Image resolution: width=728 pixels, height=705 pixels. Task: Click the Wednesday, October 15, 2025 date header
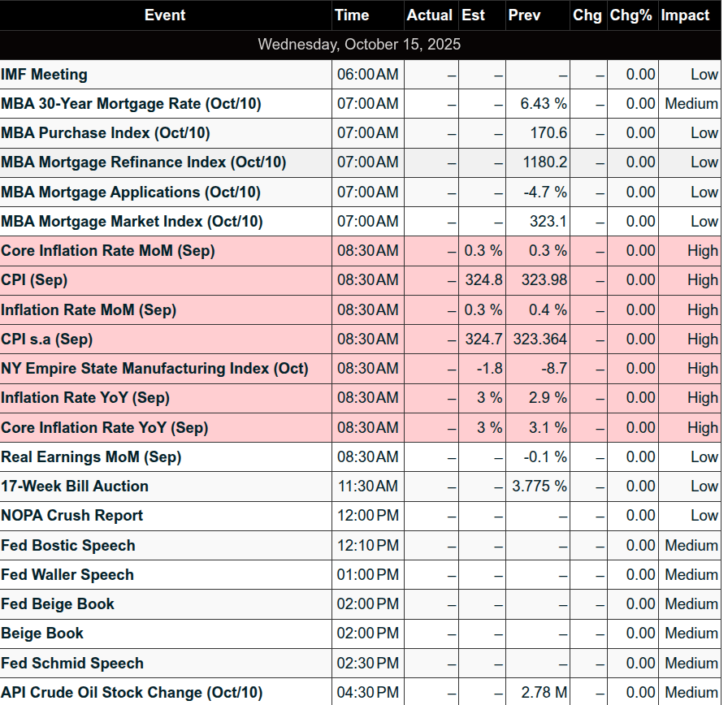pos(359,45)
